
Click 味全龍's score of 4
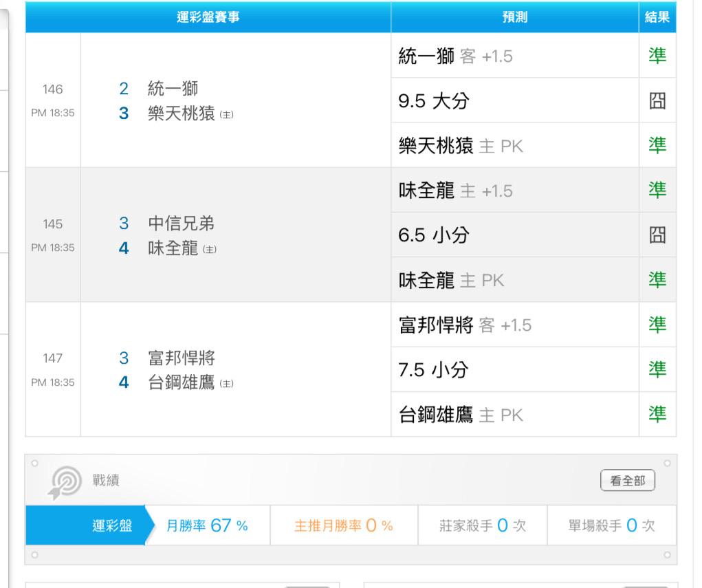[x=124, y=248]
